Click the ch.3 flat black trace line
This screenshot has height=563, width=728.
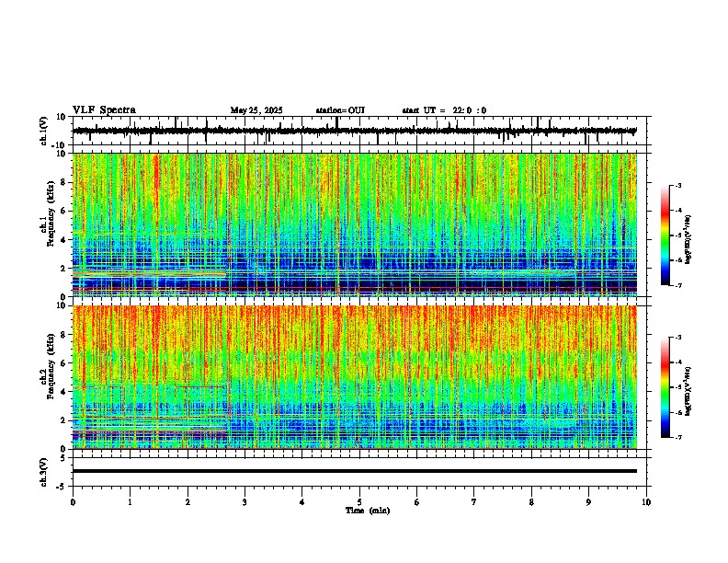pyautogui.click(x=355, y=471)
